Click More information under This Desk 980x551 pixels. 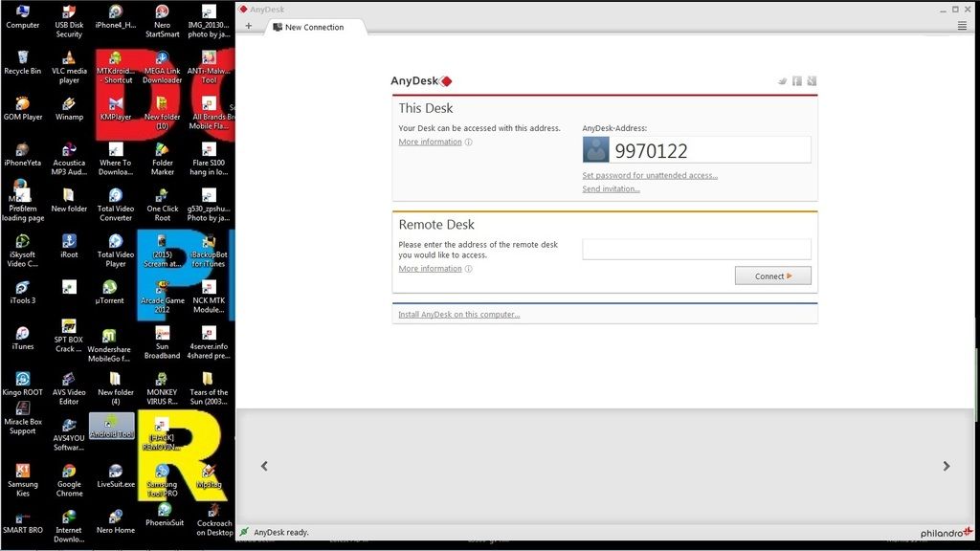tap(430, 142)
